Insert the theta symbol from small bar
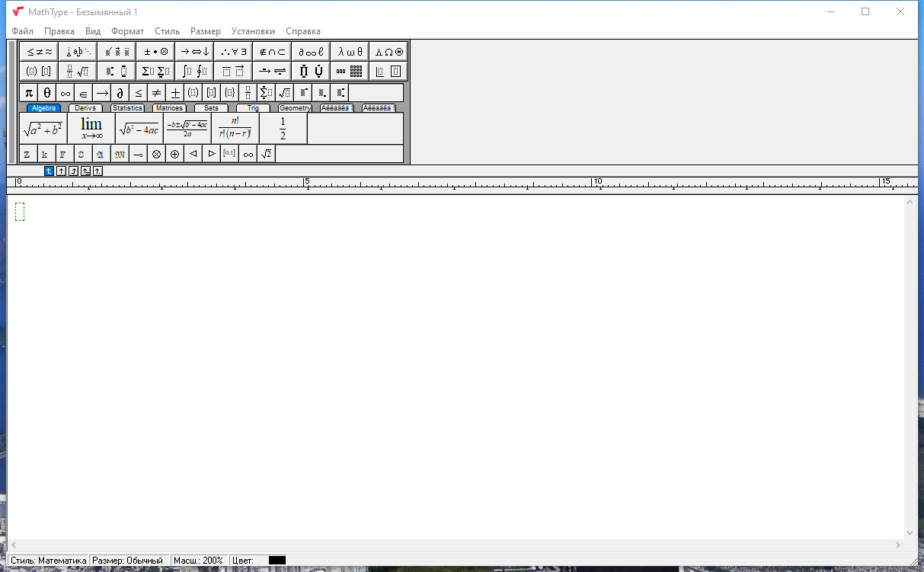This screenshot has width=924, height=572. click(x=47, y=93)
